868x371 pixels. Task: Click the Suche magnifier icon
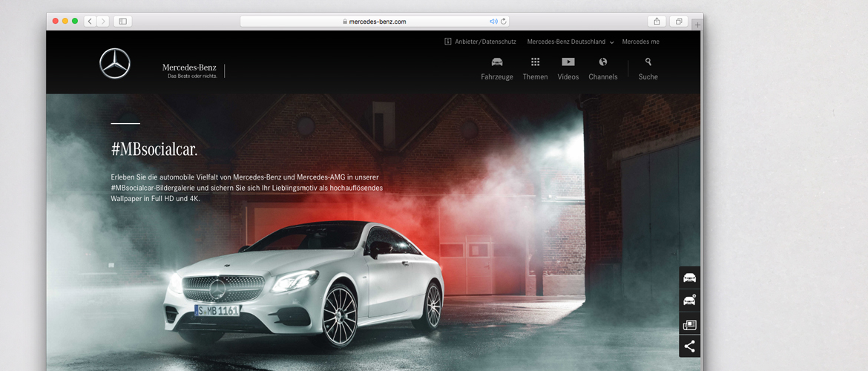click(x=648, y=62)
